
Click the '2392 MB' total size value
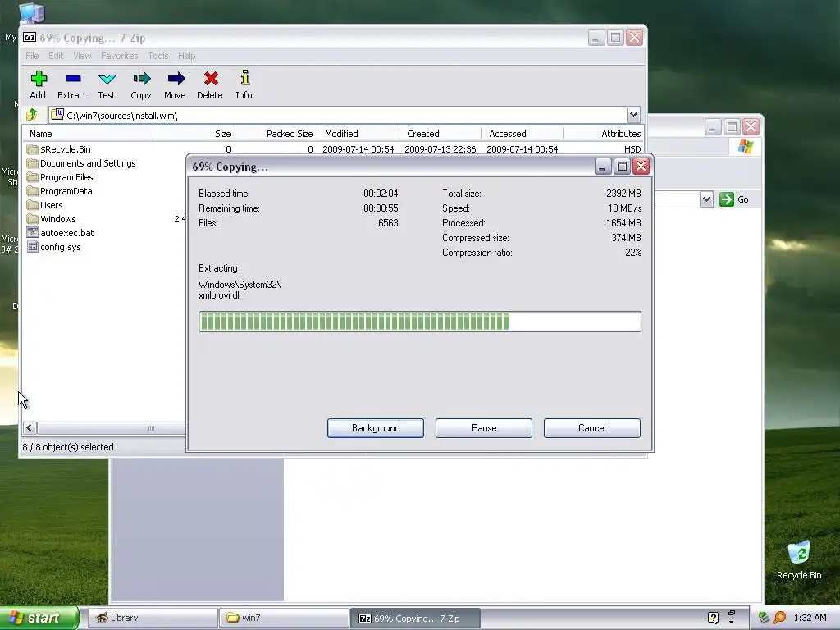[623, 193]
